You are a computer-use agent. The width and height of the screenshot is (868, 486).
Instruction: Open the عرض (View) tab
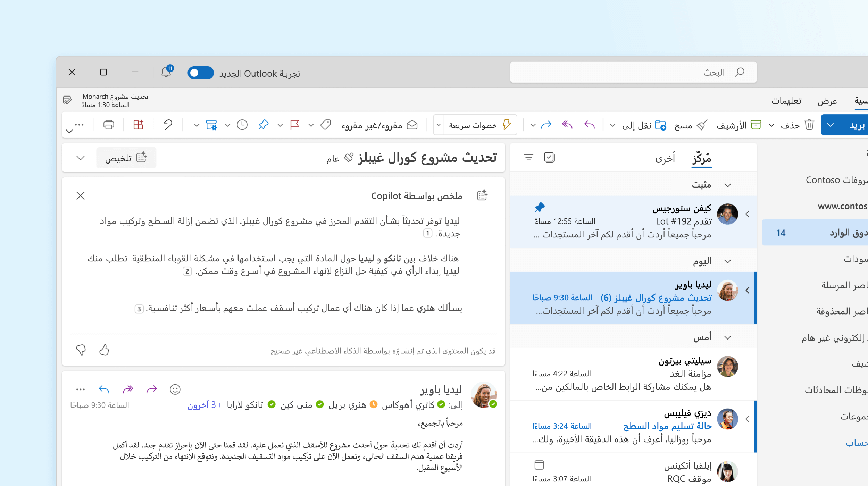(828, 101)
